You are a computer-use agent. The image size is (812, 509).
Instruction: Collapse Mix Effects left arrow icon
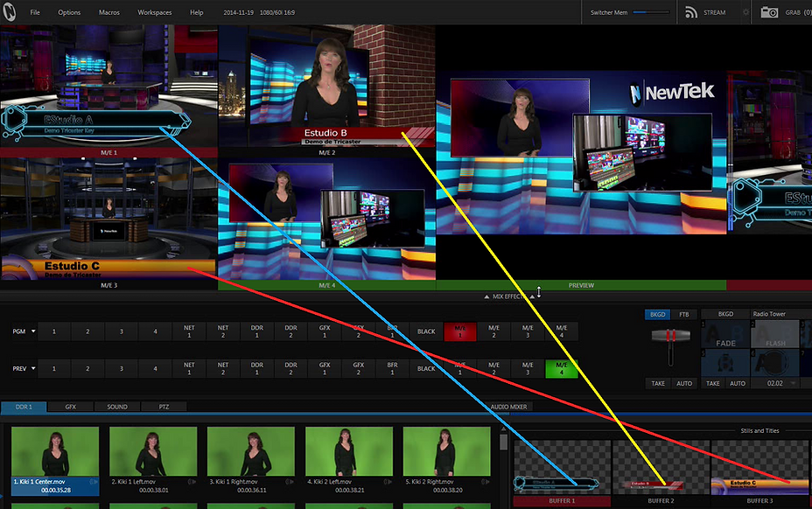click(x=486, y=296)
